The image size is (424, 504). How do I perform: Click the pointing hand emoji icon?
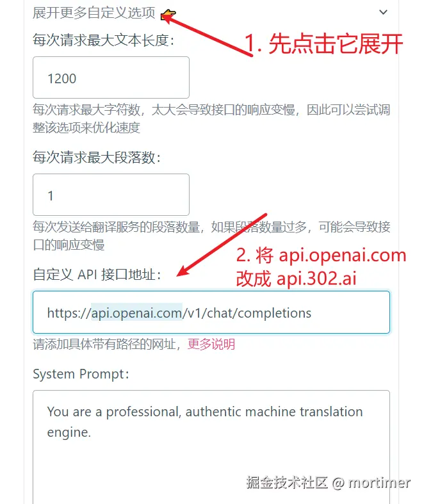[x=168, y=15]
